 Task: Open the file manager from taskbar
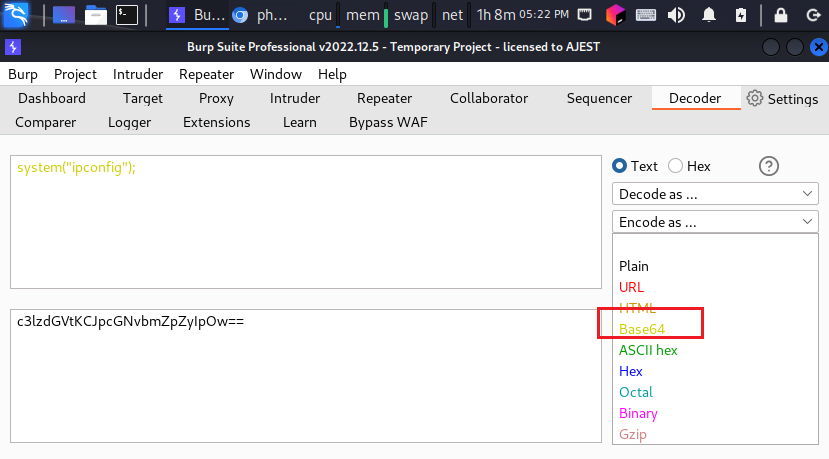(x=96, y=15)
